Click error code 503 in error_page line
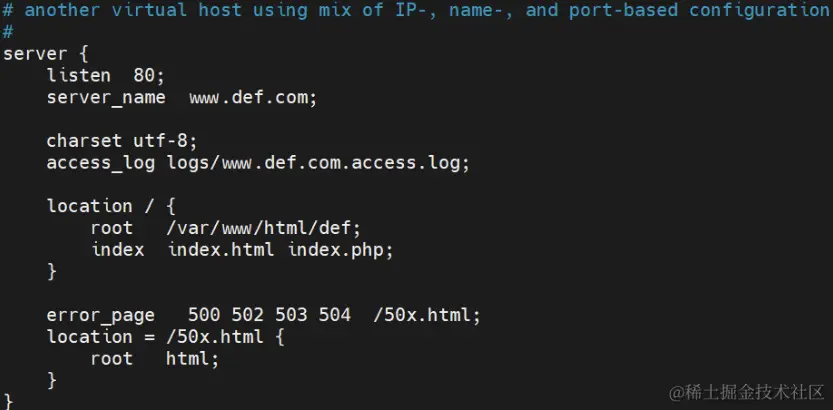This screenshot has height=410, width=833. click(x=291, y=315)
